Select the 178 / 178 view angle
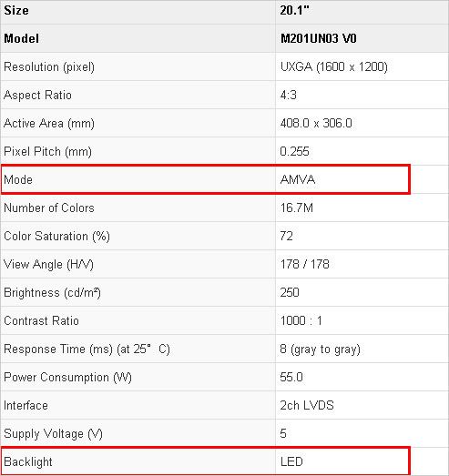449x476 pixels. [x=305, y=265]
